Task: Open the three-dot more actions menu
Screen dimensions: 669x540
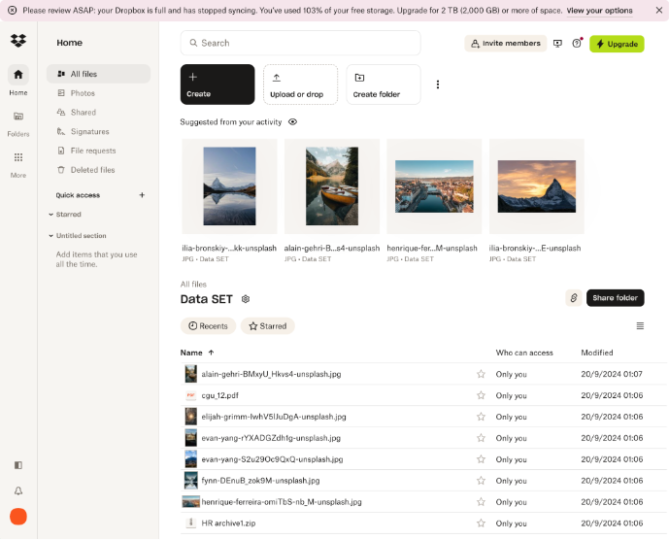Action: (x=437, y=84)
